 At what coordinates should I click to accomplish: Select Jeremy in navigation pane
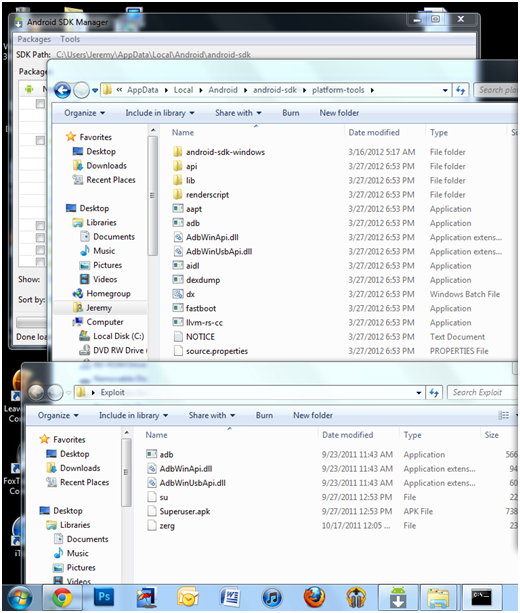click(x=99, y=308)
